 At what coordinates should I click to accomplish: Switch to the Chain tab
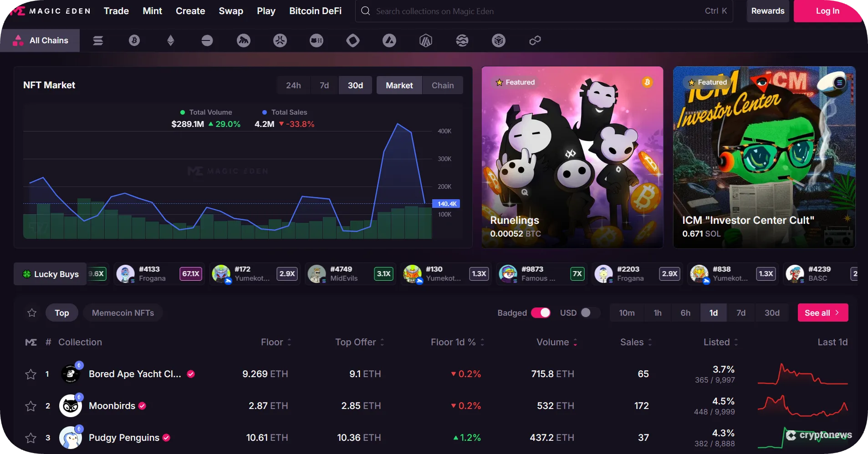[x=442, y=85]
